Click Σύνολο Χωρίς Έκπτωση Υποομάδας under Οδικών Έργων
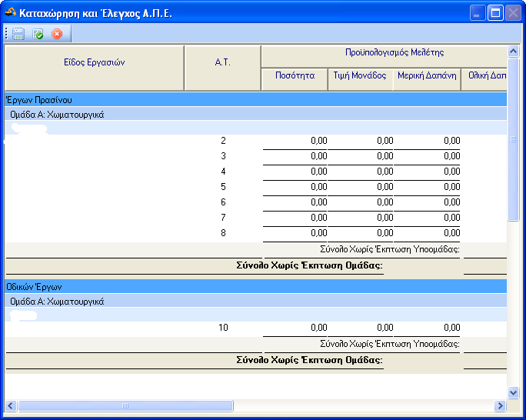Viewport: 526px width, 420px height. pos(390,344)
